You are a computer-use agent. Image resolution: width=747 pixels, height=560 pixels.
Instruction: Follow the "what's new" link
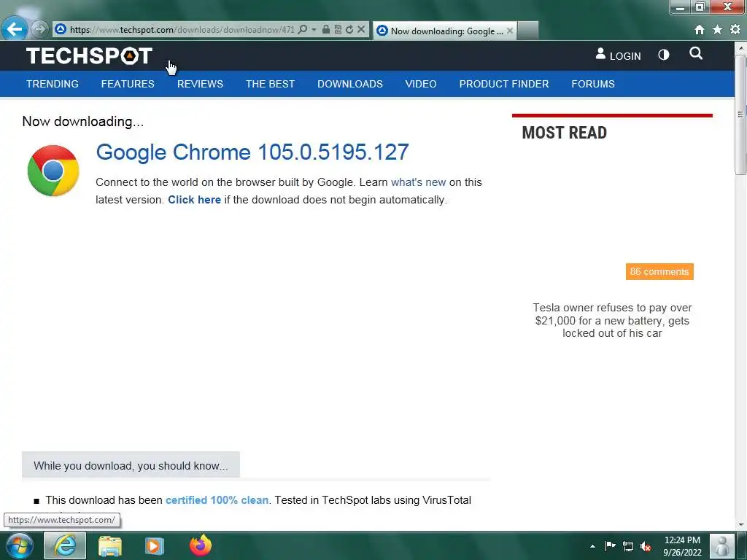(418, 182)
